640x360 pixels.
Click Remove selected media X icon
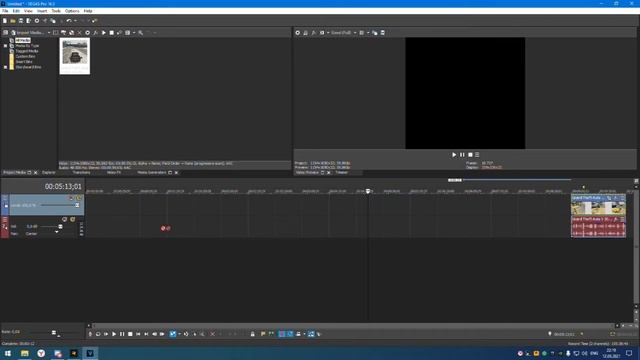tap(80, 33)
